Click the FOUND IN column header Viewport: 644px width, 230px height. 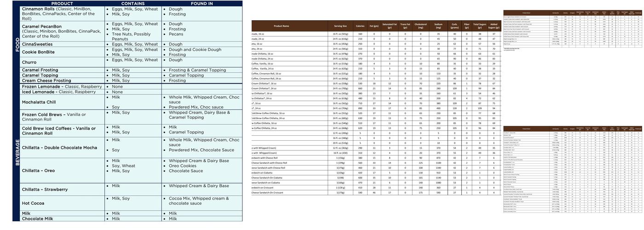click(x=201, y=3)
